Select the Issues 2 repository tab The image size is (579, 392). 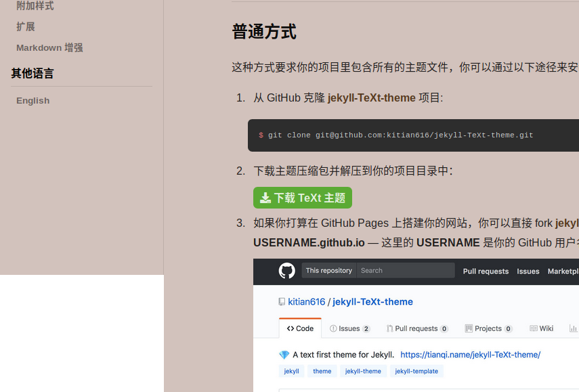(349, 328)
